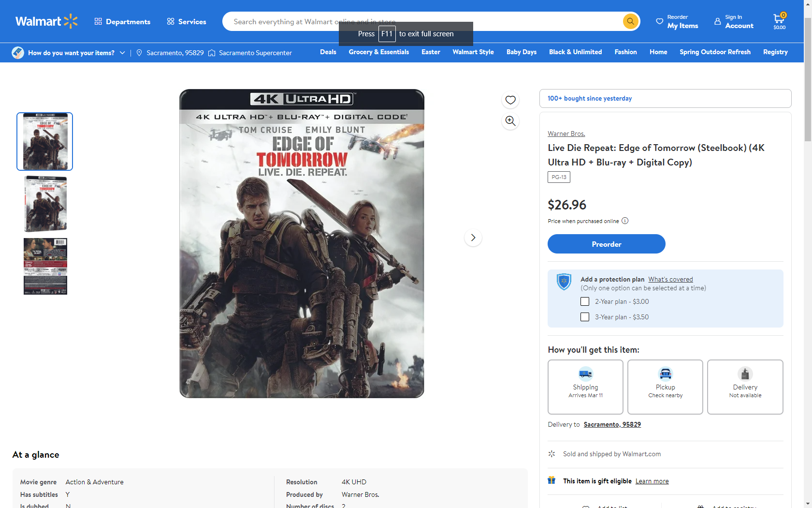Check the 2-Year plan - $3.00 box
Viewport: 812px width, 508px height.
pos(585,301)
